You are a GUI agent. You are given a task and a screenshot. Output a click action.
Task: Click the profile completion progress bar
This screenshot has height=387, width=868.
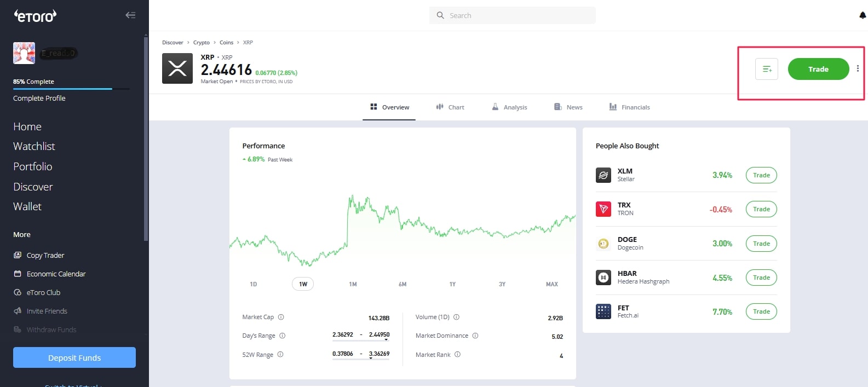[x=71, y=89]
